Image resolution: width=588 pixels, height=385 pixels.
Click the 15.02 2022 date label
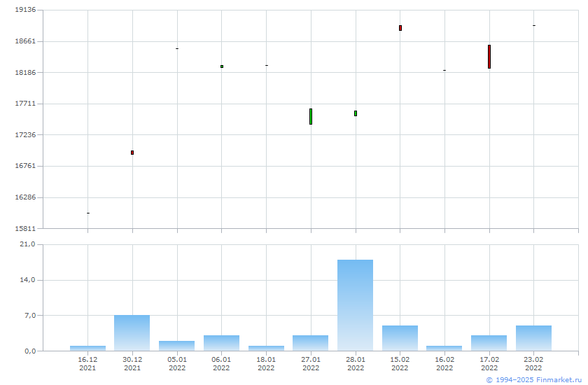pos(400,363)
